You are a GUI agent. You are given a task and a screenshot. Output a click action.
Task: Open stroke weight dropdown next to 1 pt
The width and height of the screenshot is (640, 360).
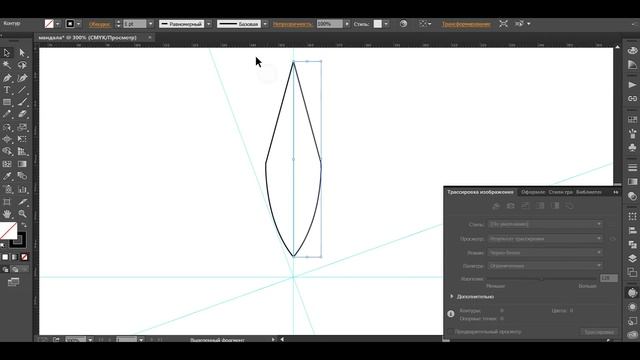coord(151,24)
